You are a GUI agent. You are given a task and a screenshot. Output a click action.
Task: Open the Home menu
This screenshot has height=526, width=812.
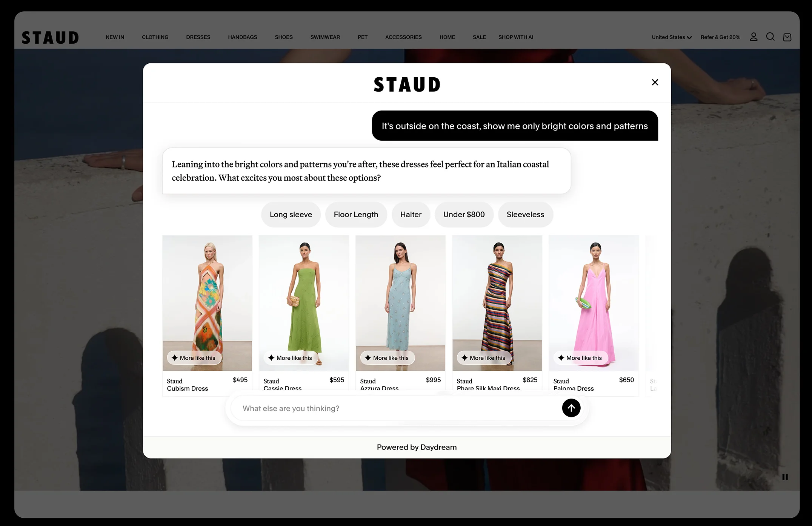tap(447, 37)
